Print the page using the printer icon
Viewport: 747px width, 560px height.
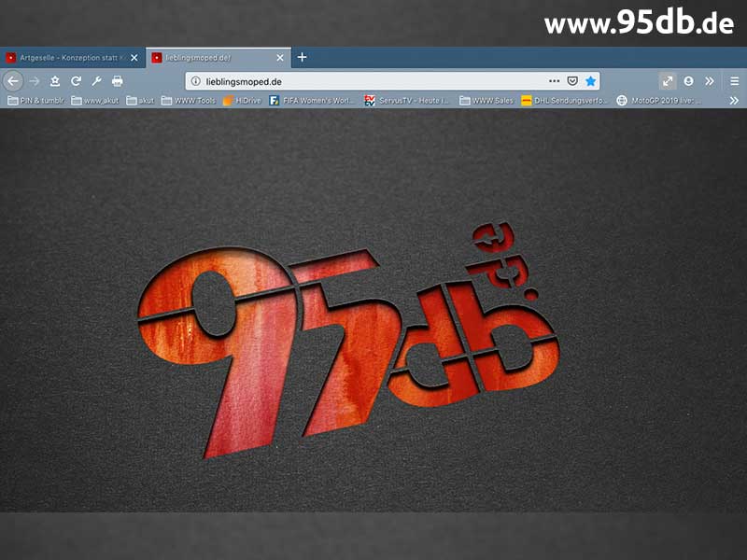click(118, 81)
